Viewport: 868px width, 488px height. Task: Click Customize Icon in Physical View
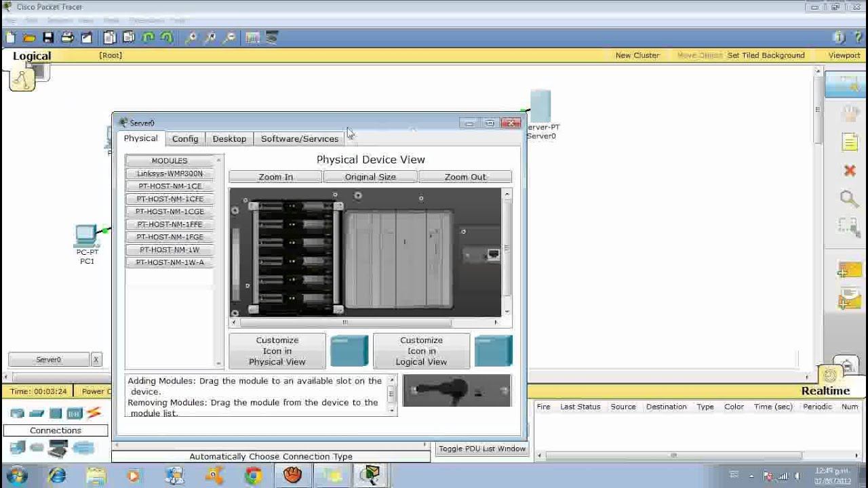pos(277,351)
